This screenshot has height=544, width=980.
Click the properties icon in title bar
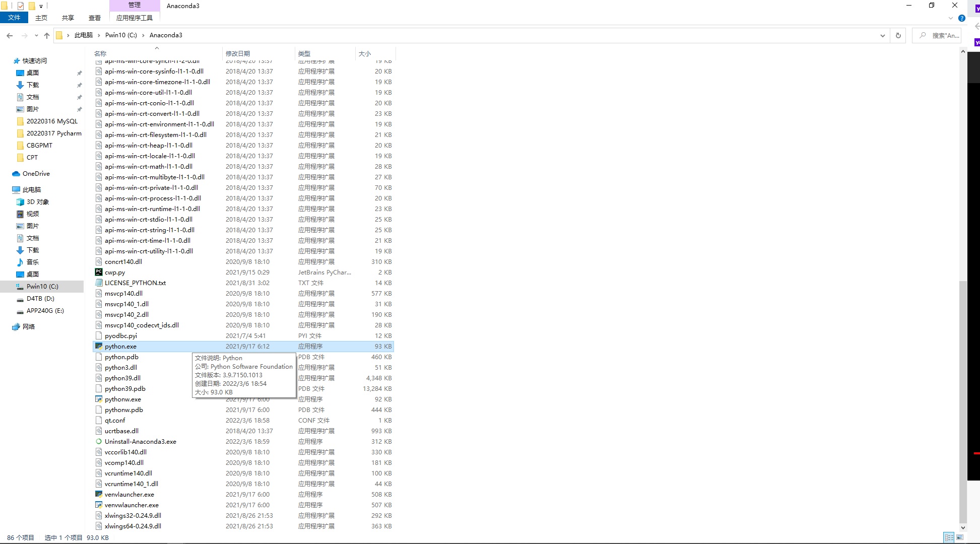coord(21,6)
